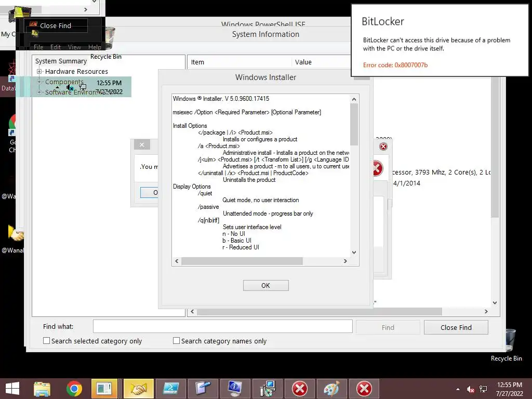Show hidden tray icons arrow
This screenshot has height=399, width=532.
coord(458,389)
